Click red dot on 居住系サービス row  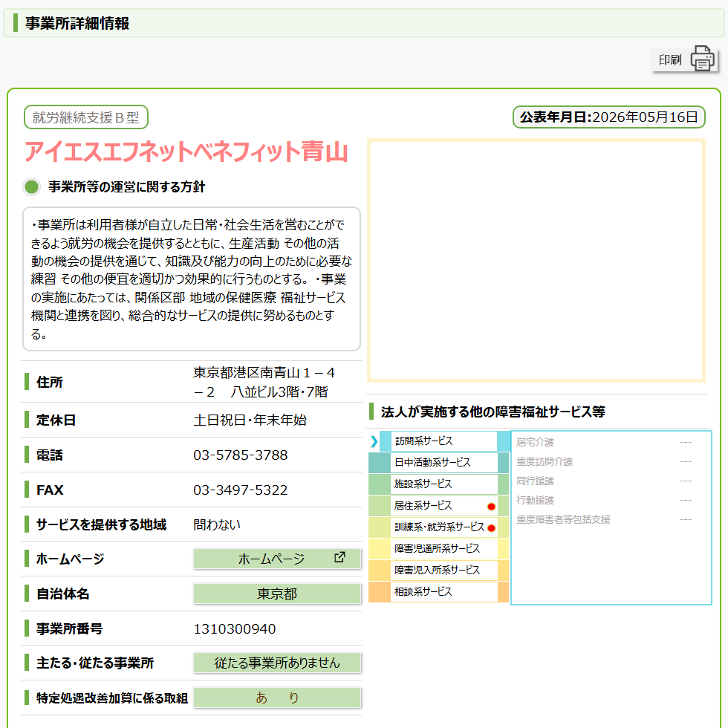(491, 507)
